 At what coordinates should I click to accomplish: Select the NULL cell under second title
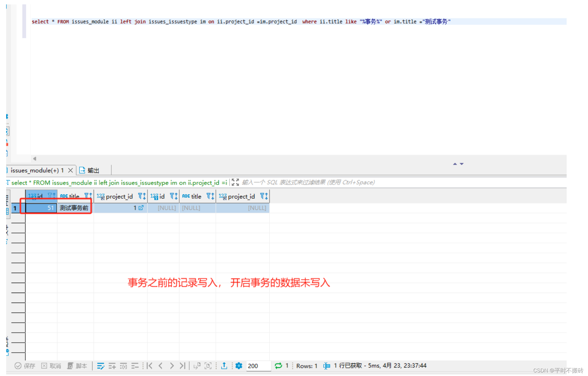click(197, 208)
